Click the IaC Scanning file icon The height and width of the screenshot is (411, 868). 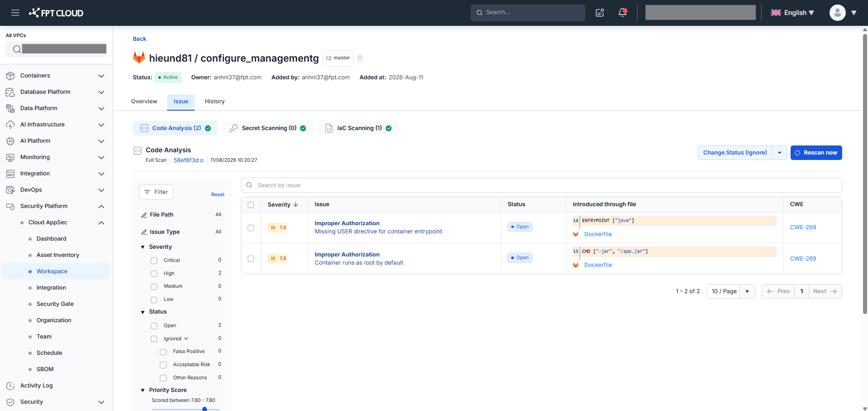coord(329,128)
